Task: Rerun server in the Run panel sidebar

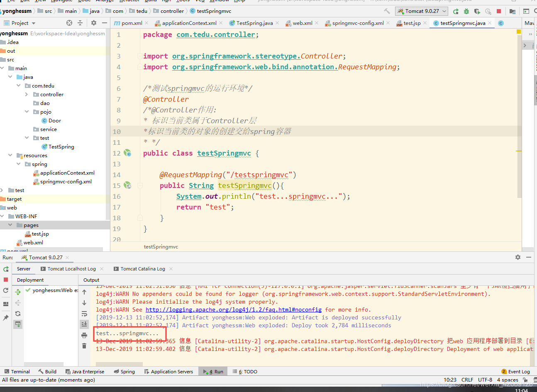Action: tap(6, 269)
